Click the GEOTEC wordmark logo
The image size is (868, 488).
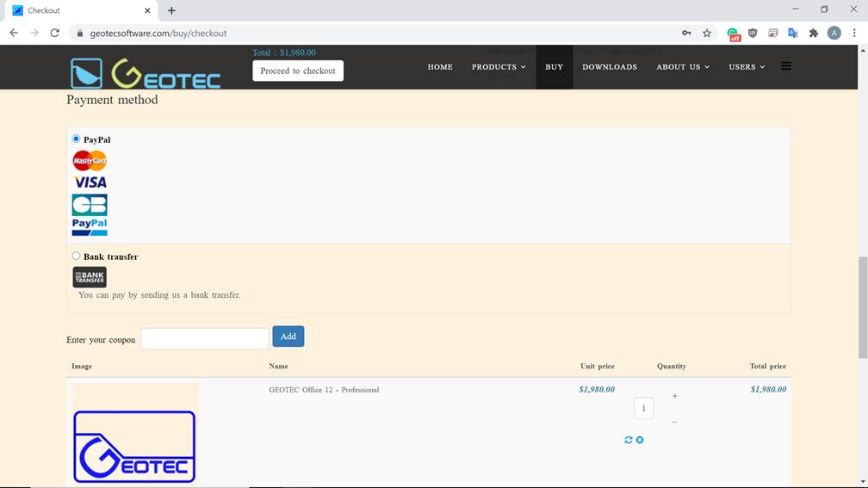pos(166,74)
